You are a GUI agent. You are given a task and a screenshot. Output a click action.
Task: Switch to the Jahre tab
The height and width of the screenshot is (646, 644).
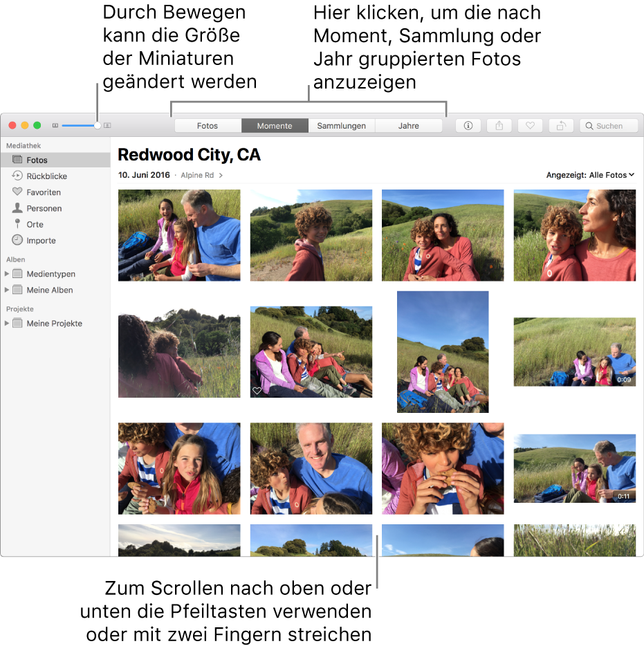408,126
